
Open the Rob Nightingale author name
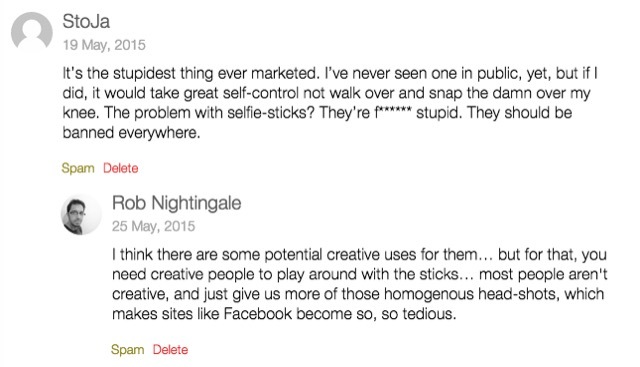point(176,203)
